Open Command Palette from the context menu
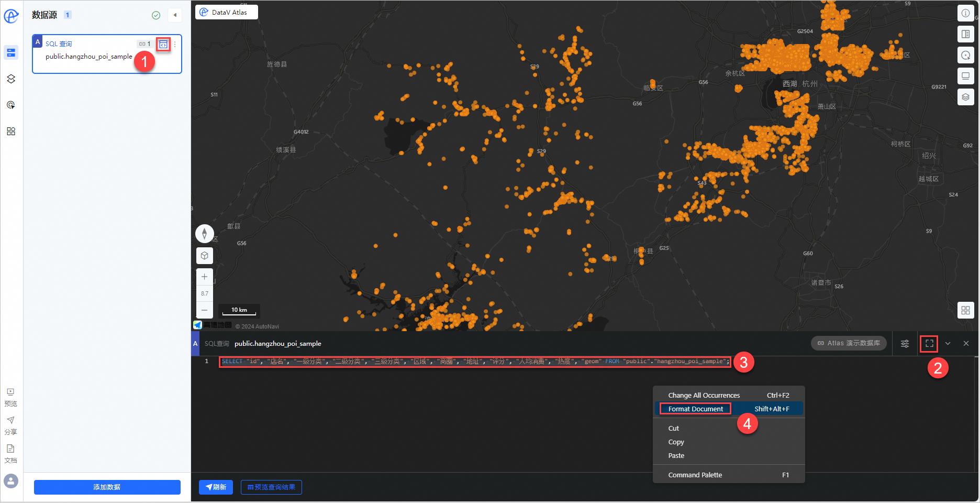Screen dimensions: 980x503 [729, 475]
